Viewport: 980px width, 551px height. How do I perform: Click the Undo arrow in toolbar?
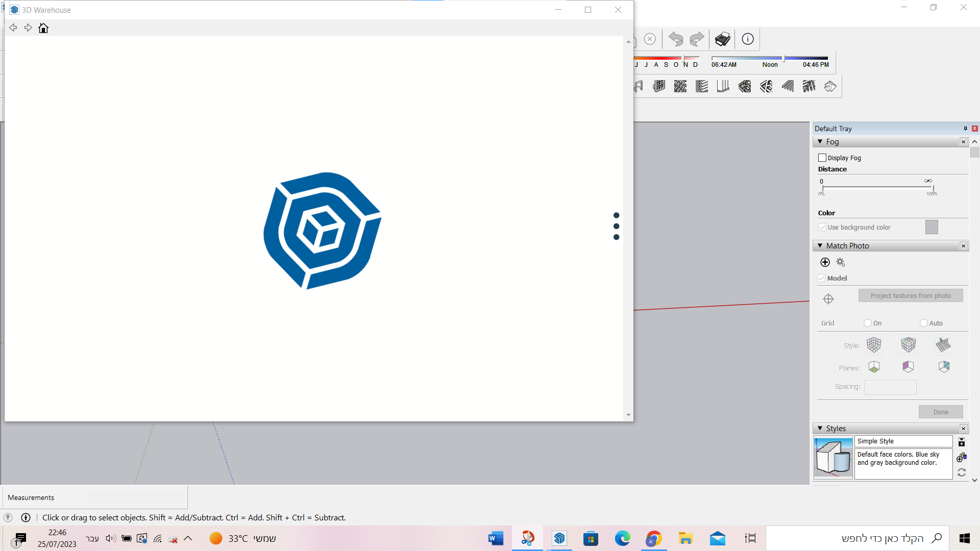click(676, 39)
